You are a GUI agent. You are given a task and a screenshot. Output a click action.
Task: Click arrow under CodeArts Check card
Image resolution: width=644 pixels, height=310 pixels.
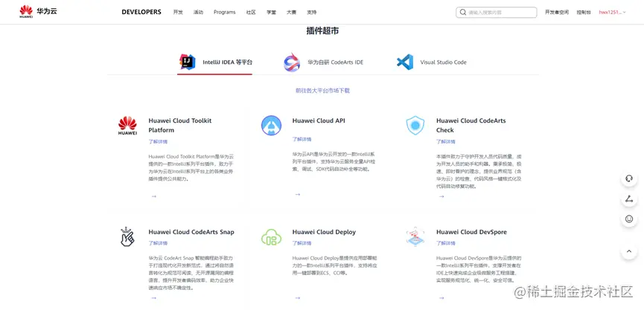[x=441, y=196]
